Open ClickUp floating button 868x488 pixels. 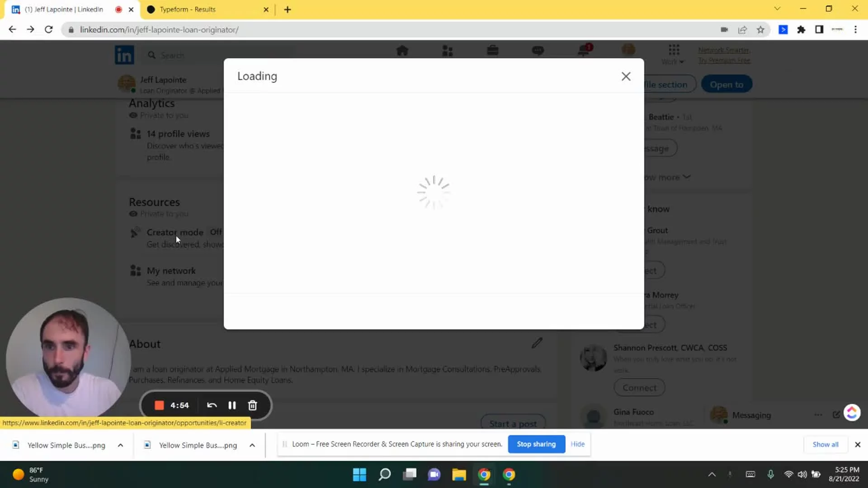point(852,412)
